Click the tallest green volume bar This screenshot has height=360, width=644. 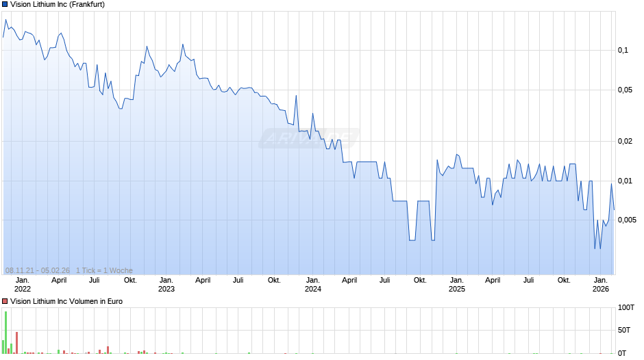(5, 333)
